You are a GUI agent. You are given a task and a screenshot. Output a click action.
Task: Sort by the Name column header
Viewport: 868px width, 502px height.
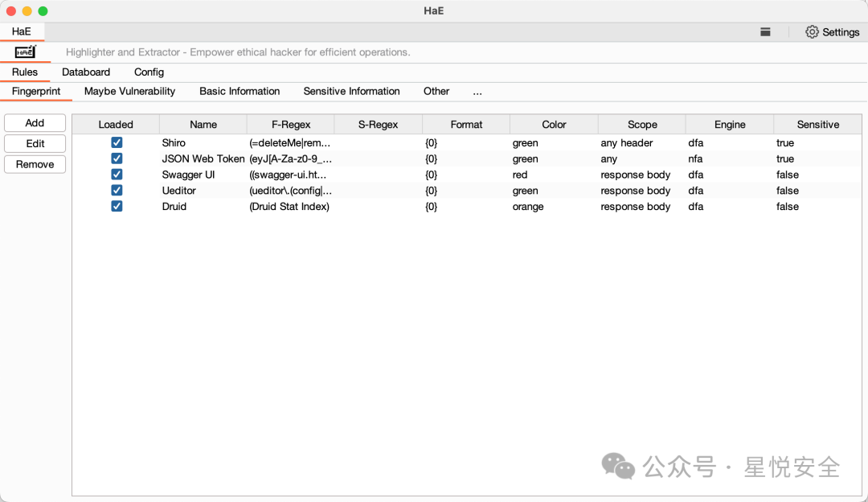click(203, 125)
